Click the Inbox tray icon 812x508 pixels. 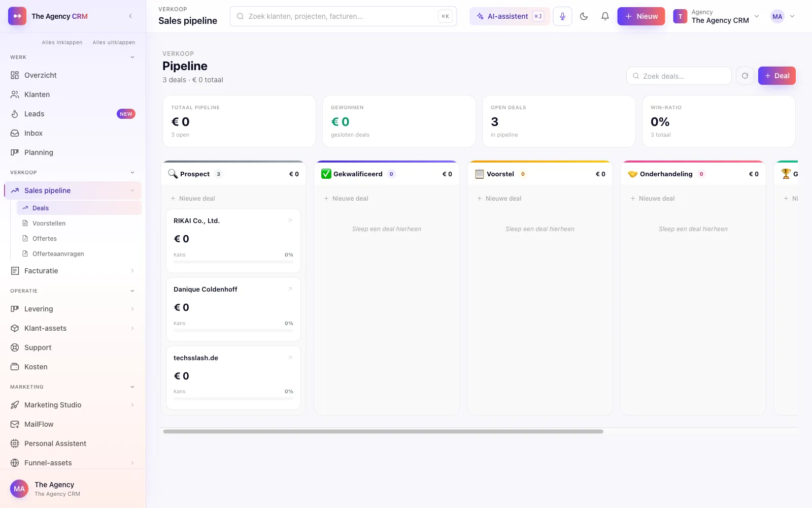click(x=15, y=133)
